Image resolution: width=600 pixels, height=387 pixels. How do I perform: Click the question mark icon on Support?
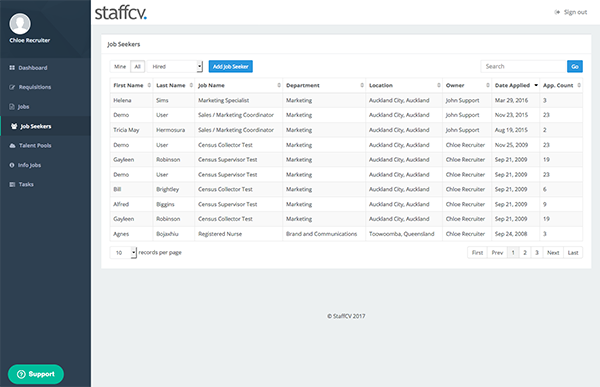click(x=21, y=374)
